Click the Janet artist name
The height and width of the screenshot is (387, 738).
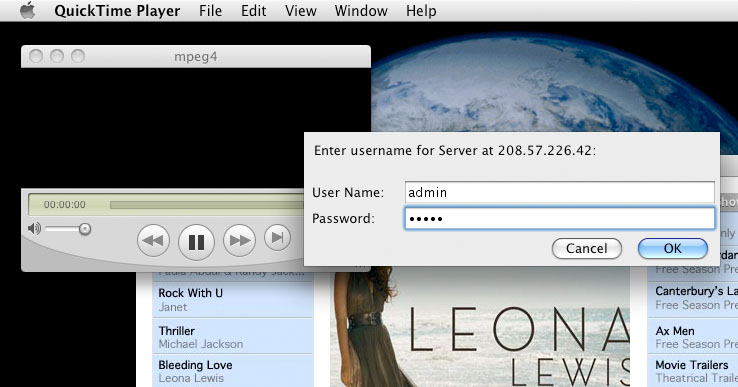click(173, 307)
